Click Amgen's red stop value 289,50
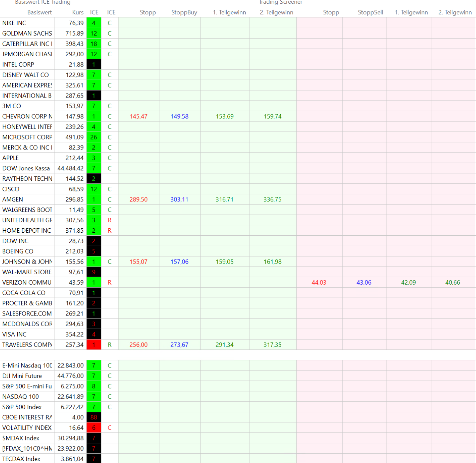Image resolution: width=476 pixels, height=463 pixels. 138,199
